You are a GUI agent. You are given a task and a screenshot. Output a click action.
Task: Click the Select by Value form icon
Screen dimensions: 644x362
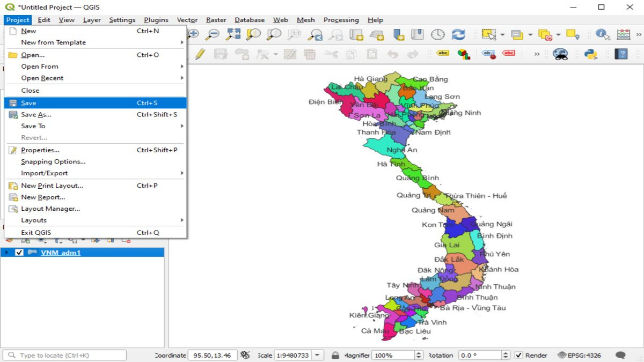tap(517, 34)
